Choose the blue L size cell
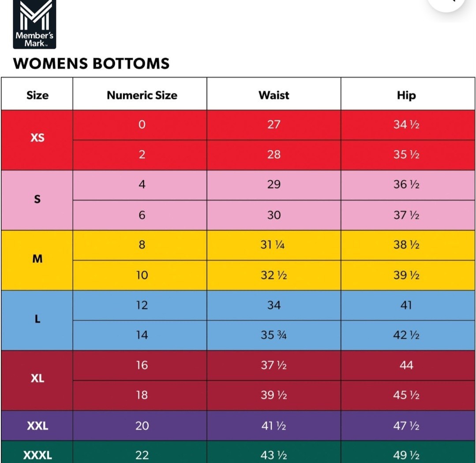 [x=37, y=320]
